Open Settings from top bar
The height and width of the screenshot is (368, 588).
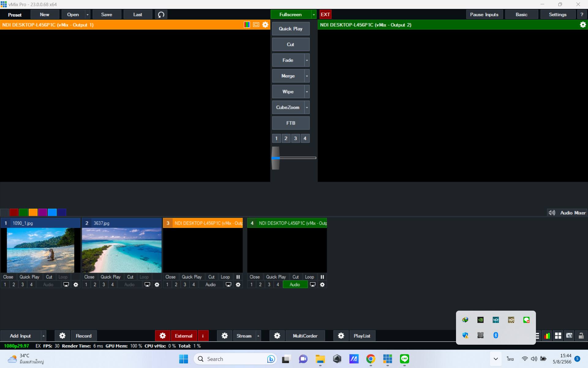pyautogui.click(x=557, y=14)
